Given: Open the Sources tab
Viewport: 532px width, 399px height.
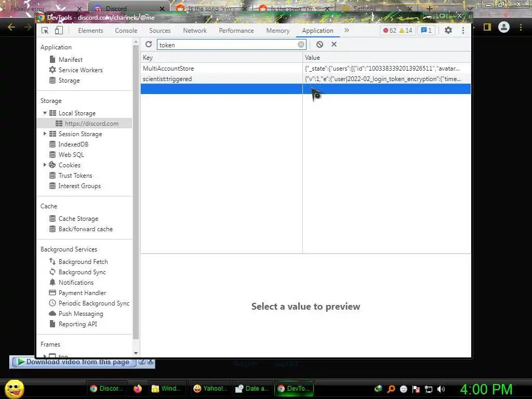Looking at the screenshot, I should [x=160, y=31].
